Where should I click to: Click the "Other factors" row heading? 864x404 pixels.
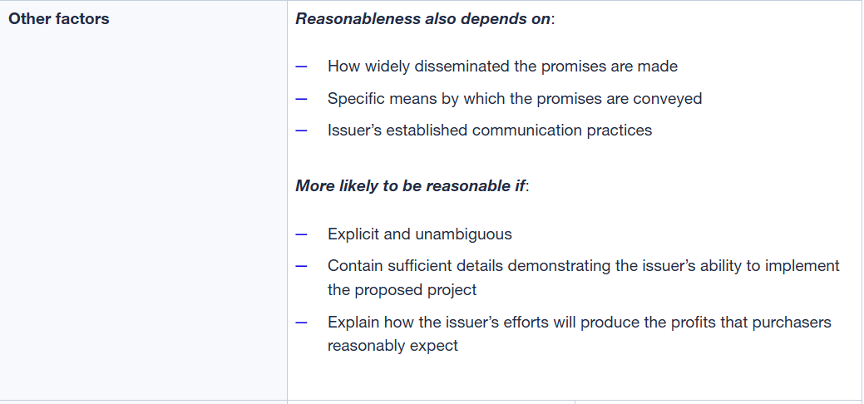click(x=59, y=19)
